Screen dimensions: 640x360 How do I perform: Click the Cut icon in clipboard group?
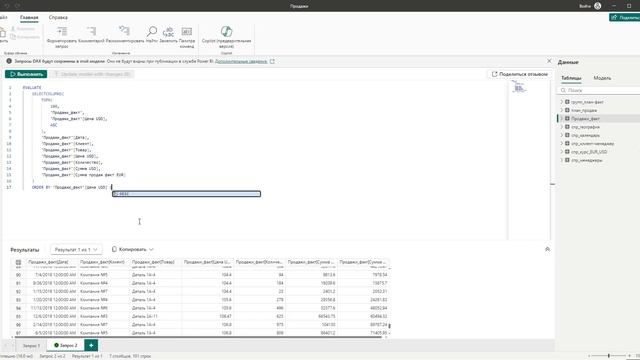pos(13,29)
